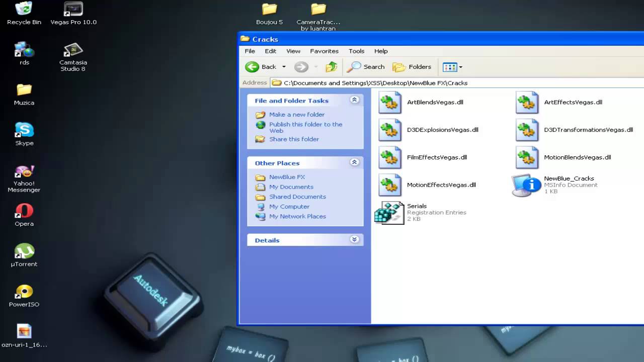Open the Tools menu
The height and width of the screenshot is (362, 644).
click(356, 51)
